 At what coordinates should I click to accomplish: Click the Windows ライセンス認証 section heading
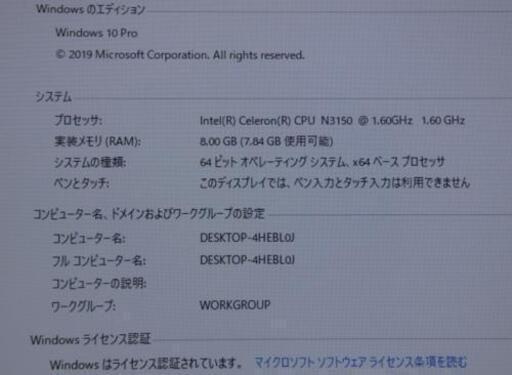tap(90, 339)
